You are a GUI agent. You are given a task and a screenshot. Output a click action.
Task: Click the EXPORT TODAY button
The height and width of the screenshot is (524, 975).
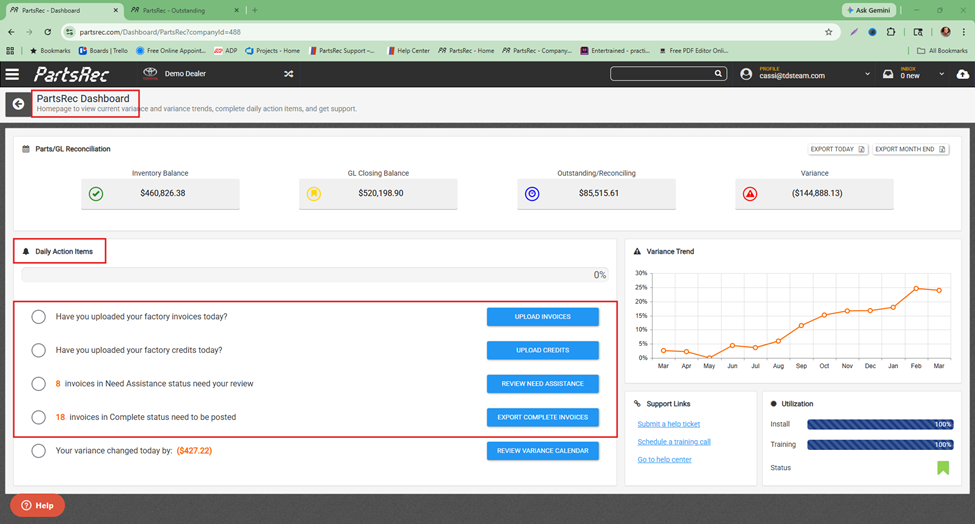point(838,149)
